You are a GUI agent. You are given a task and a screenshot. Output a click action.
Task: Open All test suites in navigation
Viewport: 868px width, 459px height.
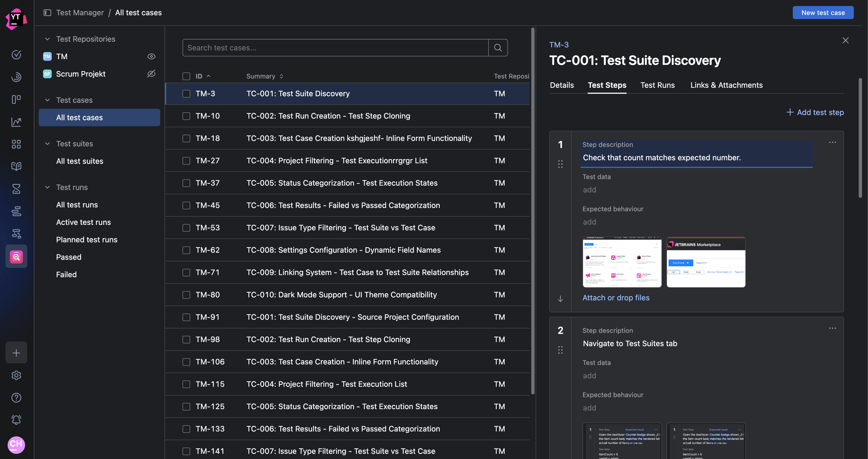coord(80,161)
